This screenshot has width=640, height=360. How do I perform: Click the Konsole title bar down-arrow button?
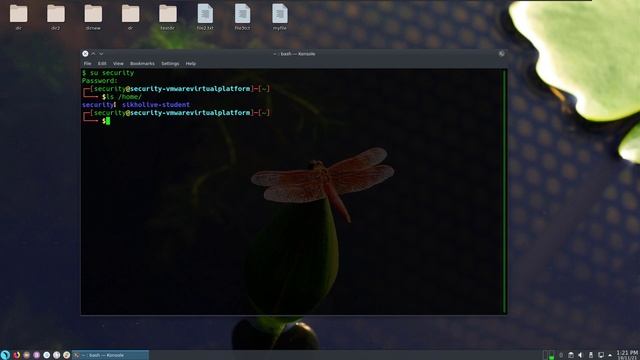pos(101,53)
